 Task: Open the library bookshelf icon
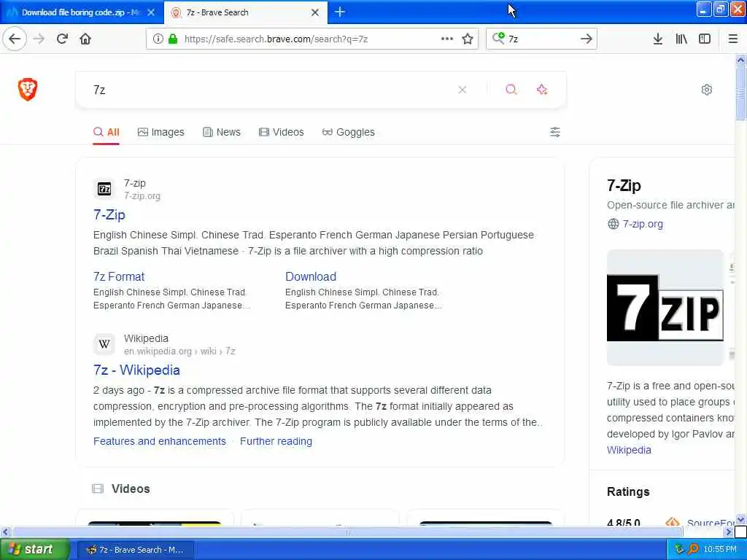(681, 39)
